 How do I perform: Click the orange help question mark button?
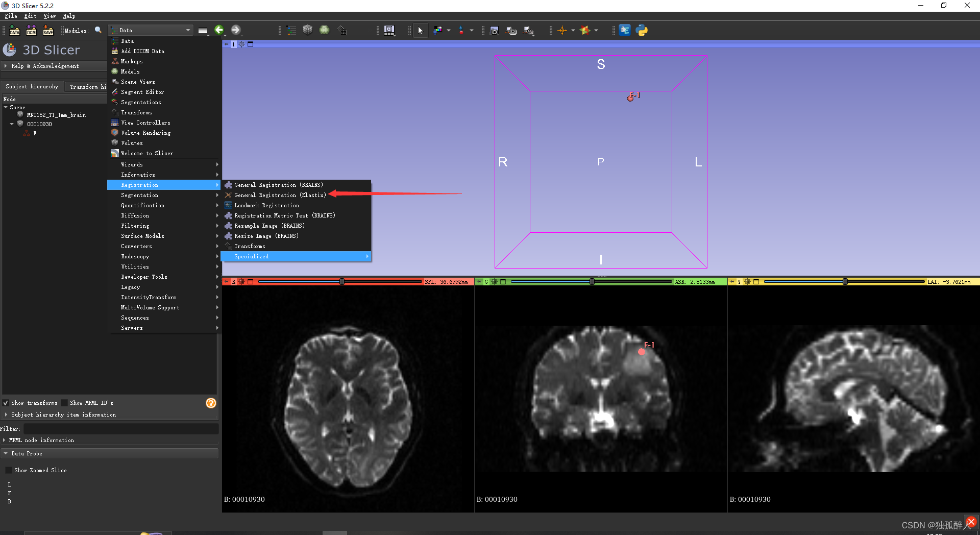(211, 403)
